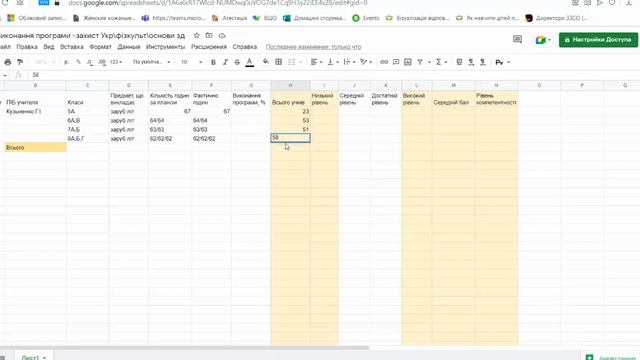640x360 pixels.
Task: Select the 62/62/62 planned hours cell
Action: point(170,138)
